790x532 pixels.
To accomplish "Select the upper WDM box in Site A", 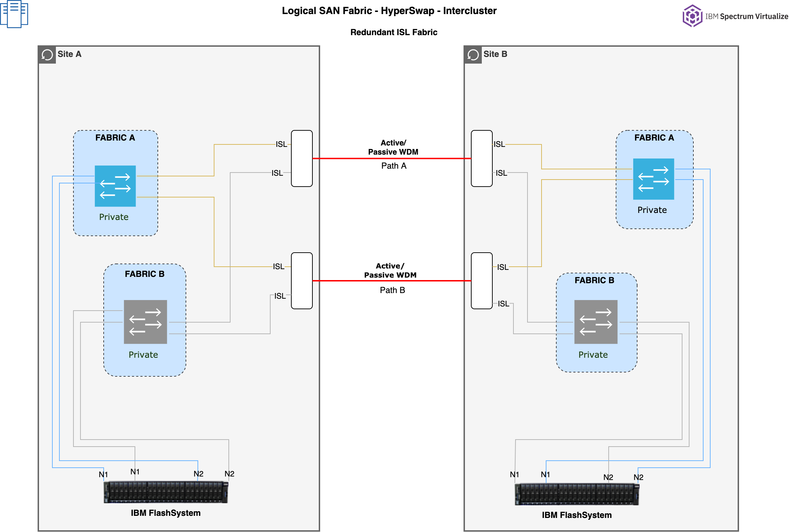I will [x=302, y=158].
